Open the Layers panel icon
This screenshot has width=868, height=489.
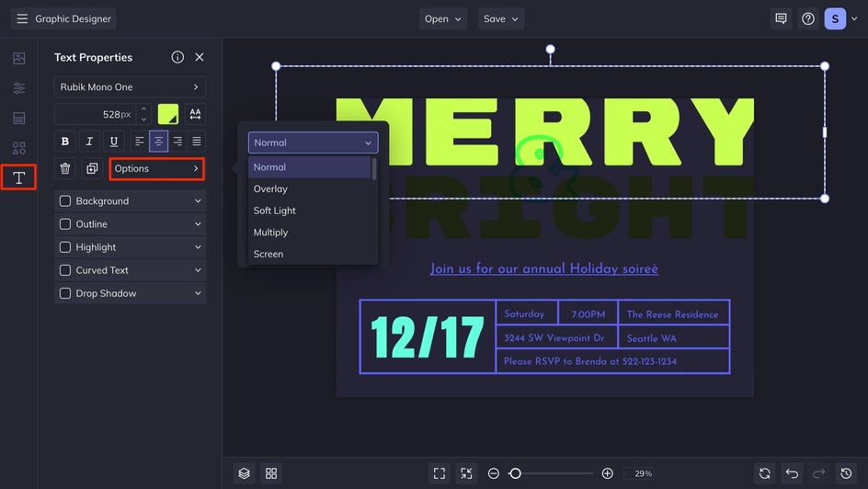pyautogui.click(x=245, y=473)
